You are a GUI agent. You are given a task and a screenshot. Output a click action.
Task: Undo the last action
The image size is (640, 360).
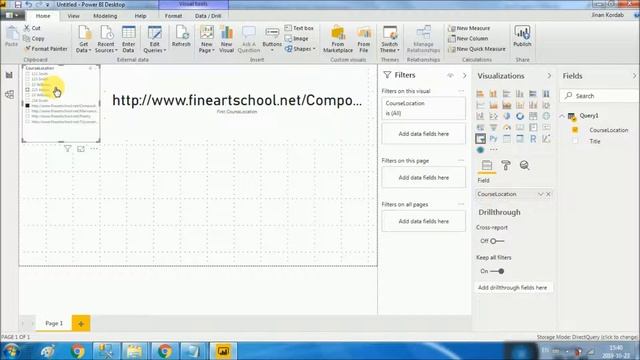click(x=29, y=4)
